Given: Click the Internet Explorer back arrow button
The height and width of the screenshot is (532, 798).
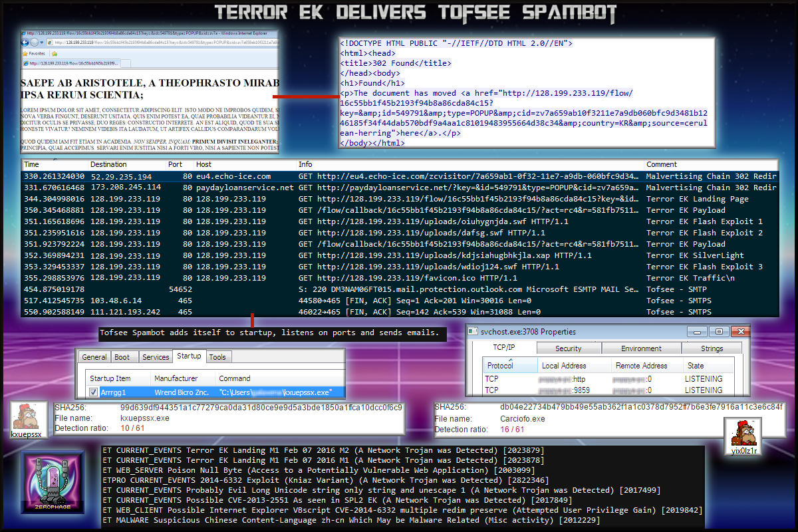Looking at the screenshot, I should [25, 42].
